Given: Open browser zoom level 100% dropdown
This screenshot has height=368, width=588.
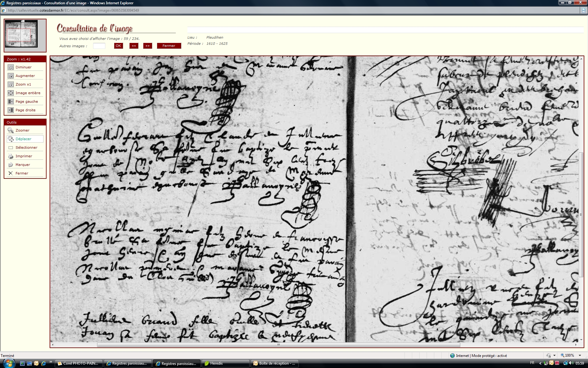Looking at the screenshot, I should coord(580,355).
